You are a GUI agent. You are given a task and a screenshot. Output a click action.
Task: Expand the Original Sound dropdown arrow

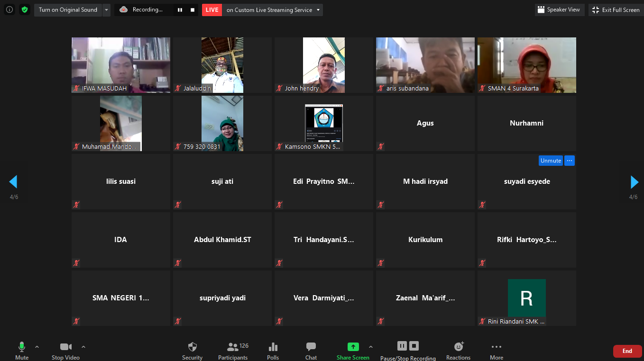[x=107, y=10]
